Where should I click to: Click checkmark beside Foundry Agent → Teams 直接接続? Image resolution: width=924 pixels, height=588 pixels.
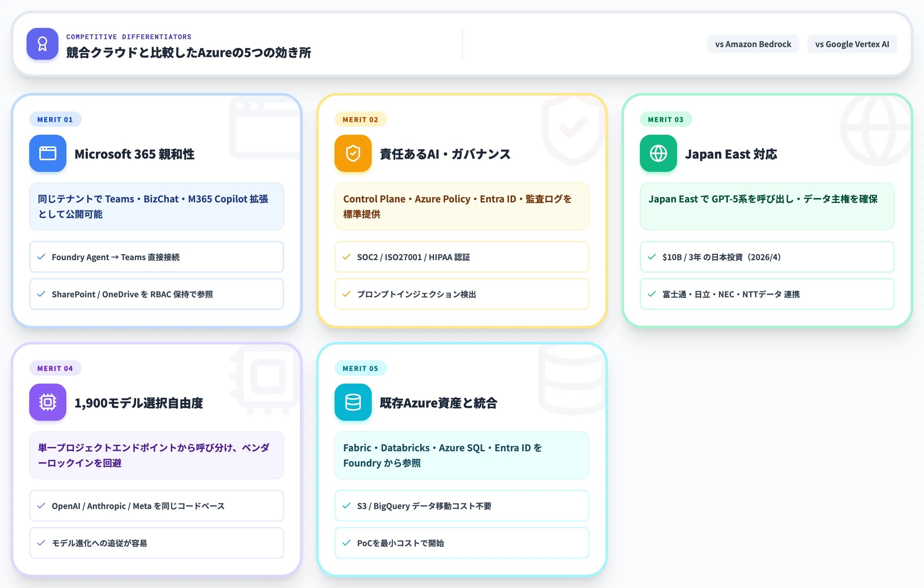[41, 257]
